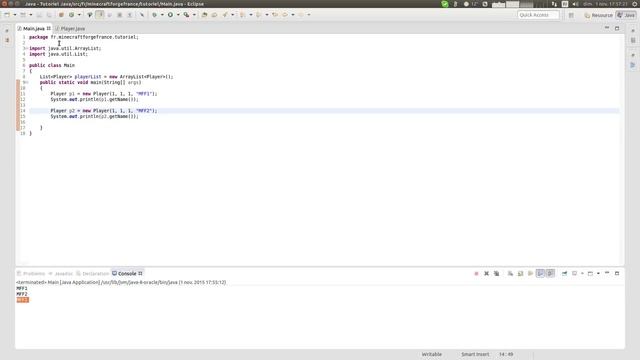Click the 14 : 49 cursor position
640x360 pixels.
click(506, 354)
